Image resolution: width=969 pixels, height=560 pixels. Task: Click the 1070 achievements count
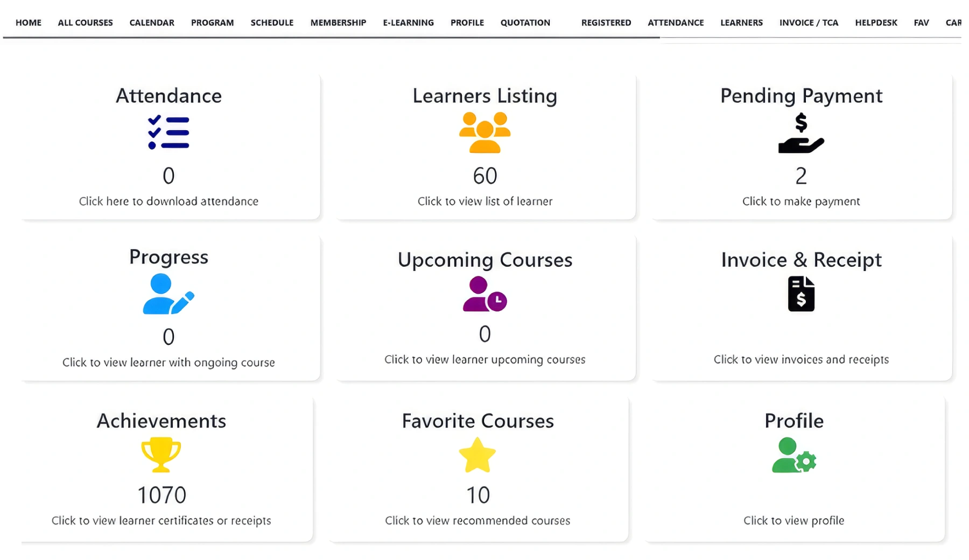[161, 495]
